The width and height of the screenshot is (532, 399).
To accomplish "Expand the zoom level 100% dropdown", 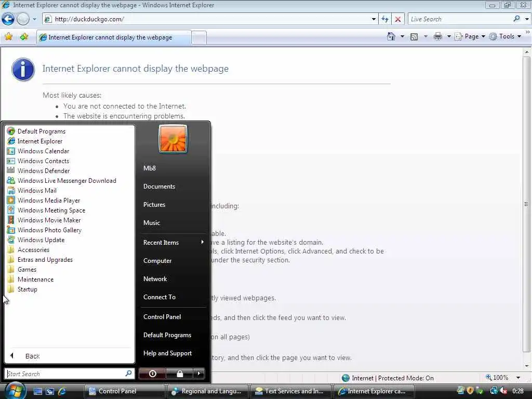I will pos(518,378).
